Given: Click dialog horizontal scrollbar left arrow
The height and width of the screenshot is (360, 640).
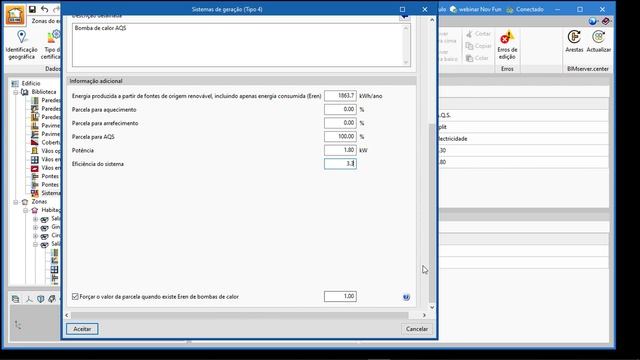Looking at the screenshot, I should pos(67,315).
